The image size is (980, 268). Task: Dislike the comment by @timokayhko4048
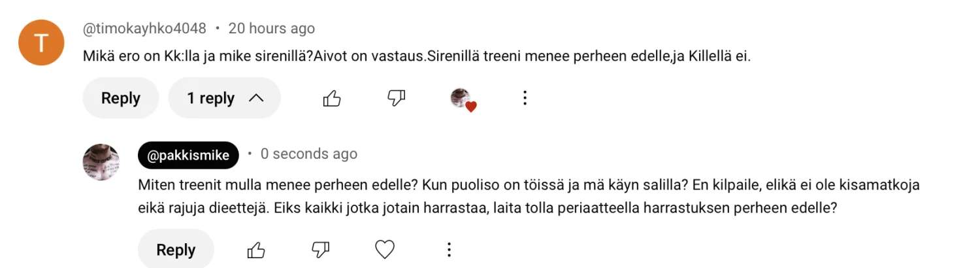397,99
